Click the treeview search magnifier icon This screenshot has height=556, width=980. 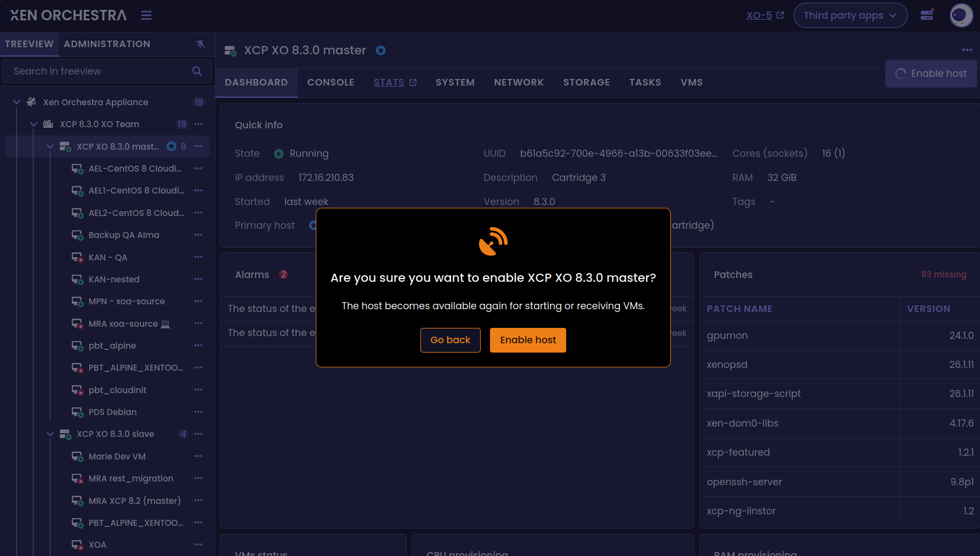coord(197,71)
